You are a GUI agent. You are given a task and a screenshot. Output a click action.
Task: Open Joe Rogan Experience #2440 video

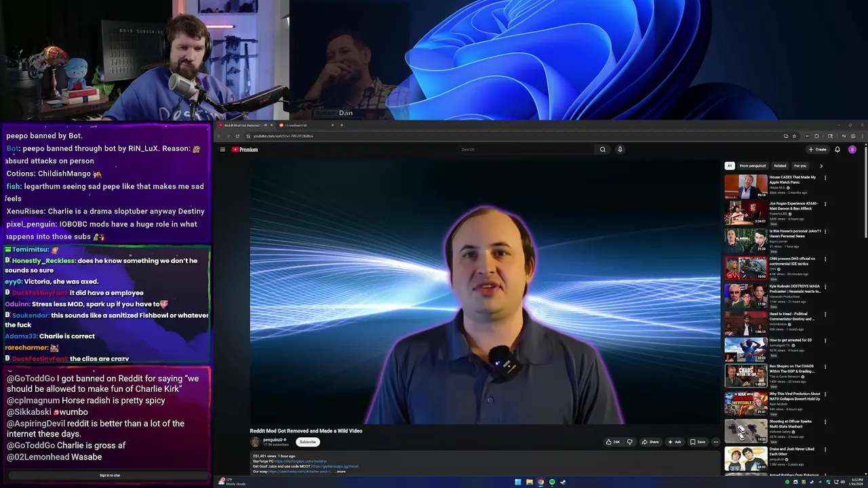coord(746,213)
